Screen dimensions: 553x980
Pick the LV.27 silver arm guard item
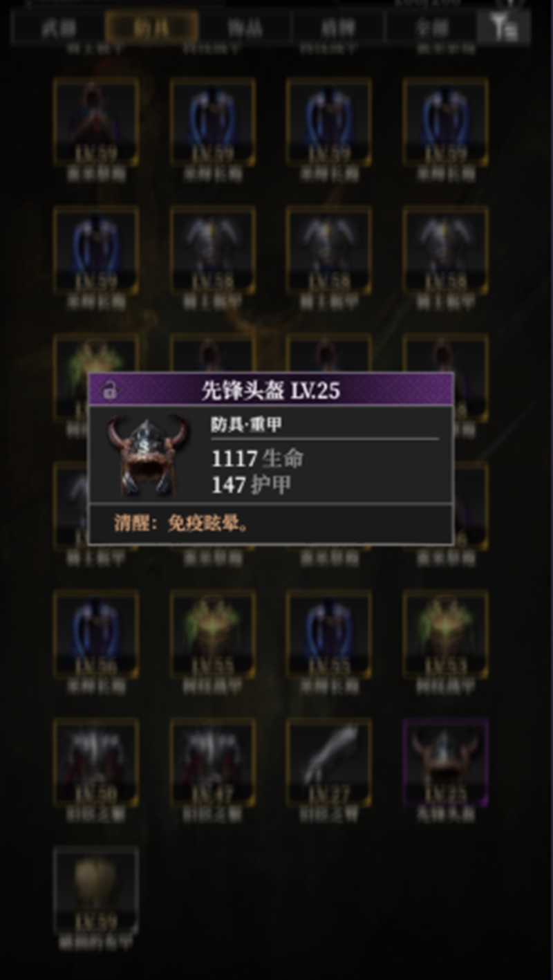tap(329, 762)
